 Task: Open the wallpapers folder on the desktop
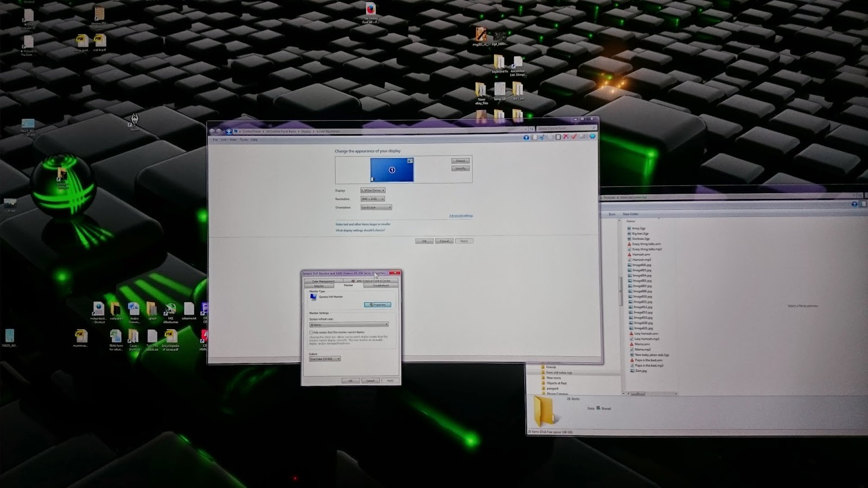coord(116,311)
